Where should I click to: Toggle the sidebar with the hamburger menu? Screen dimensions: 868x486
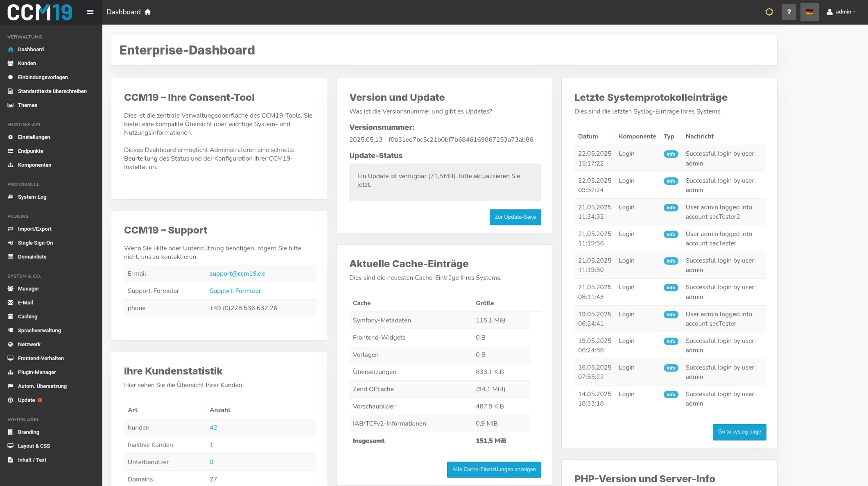[x=90, y=11]
